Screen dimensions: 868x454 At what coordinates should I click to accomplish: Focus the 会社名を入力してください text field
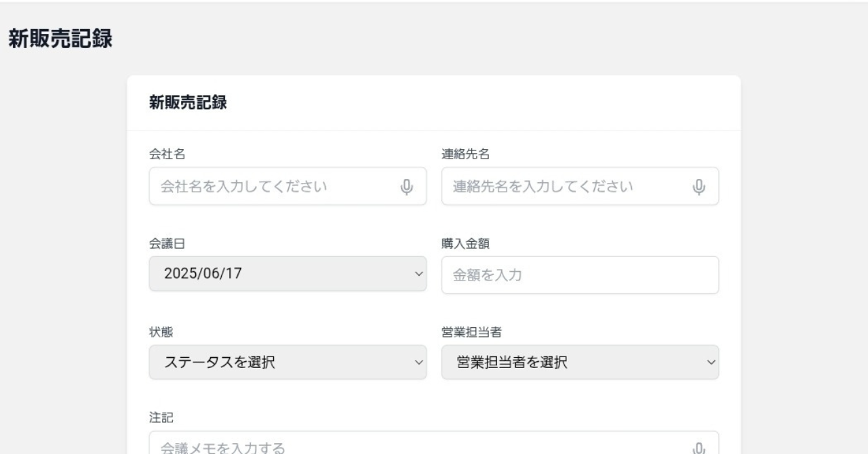click(x=288, y=186)
